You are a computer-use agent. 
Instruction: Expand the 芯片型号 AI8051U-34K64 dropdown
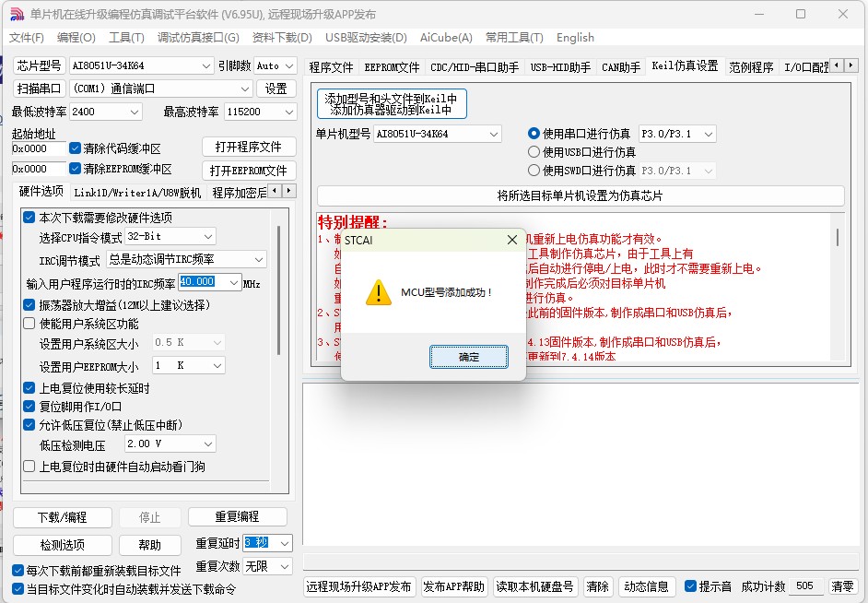click(x=205, y=65)
